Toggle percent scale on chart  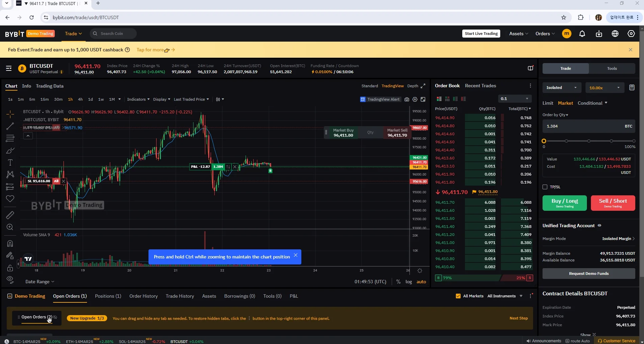tap(398, 282)
